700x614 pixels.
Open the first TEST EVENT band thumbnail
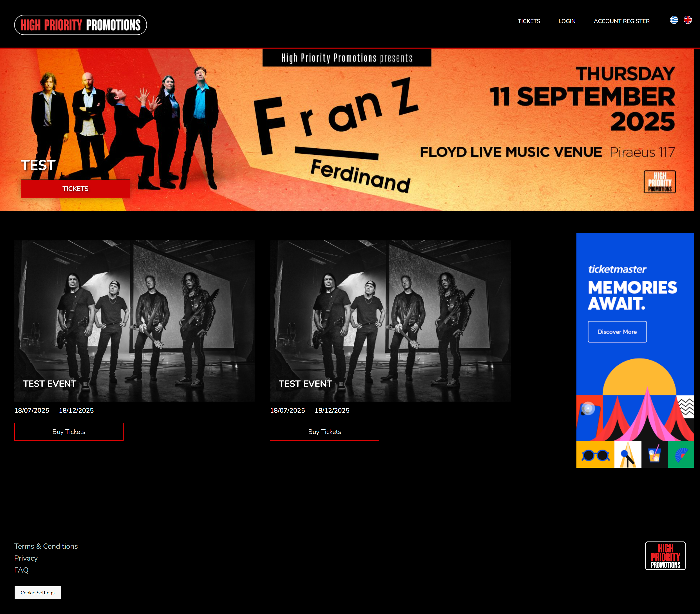[x=134, y=321]
